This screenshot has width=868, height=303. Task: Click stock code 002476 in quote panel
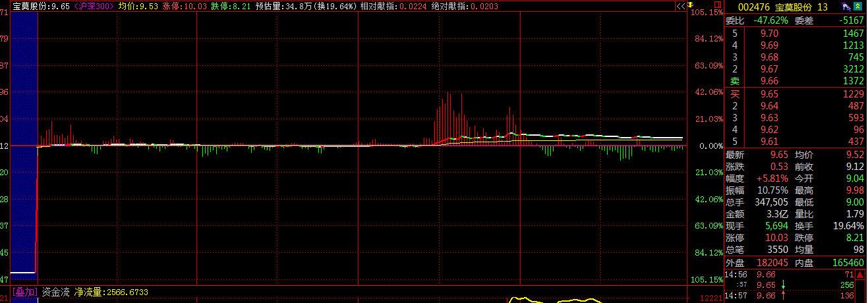[x=755, y=7]
